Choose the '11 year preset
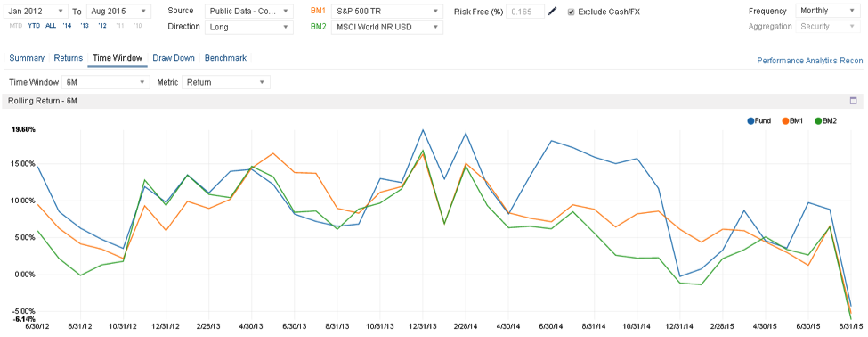 (x=120, y=26)
